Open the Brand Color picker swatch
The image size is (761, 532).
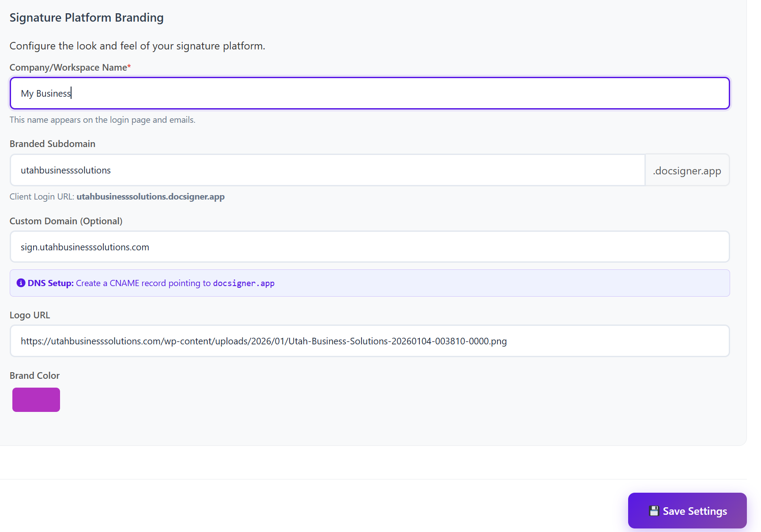tap(36, 400)
